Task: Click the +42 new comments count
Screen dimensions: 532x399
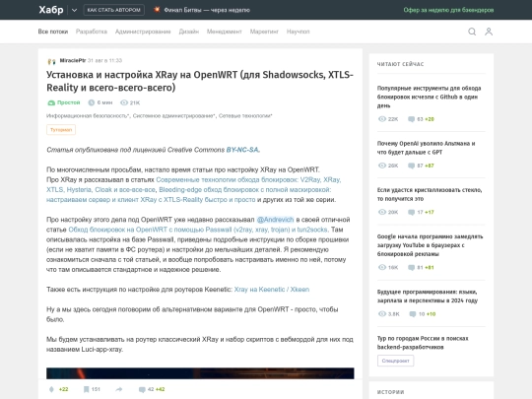Action: click(x=161, y=389)
